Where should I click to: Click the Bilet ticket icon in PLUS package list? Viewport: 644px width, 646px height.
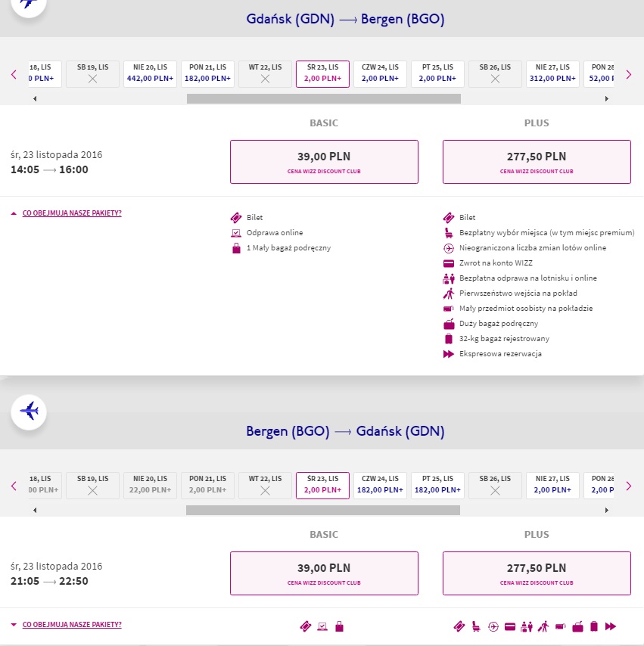tap(449, 218)
